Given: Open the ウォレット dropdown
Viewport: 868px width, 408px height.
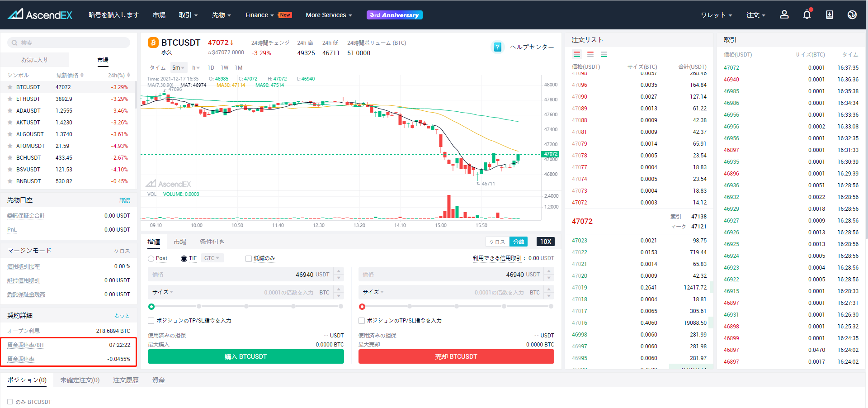Looking at the screenshot, I should [716, 15].
